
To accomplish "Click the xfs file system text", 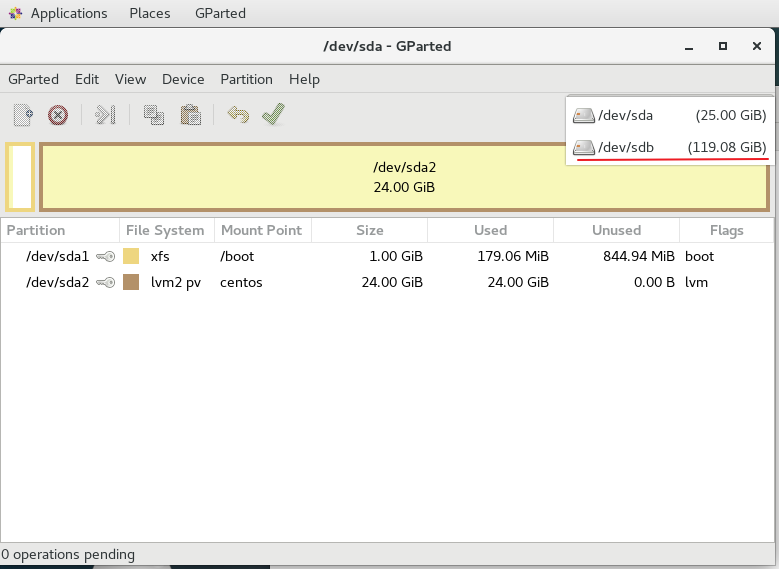I will (160, 256).
